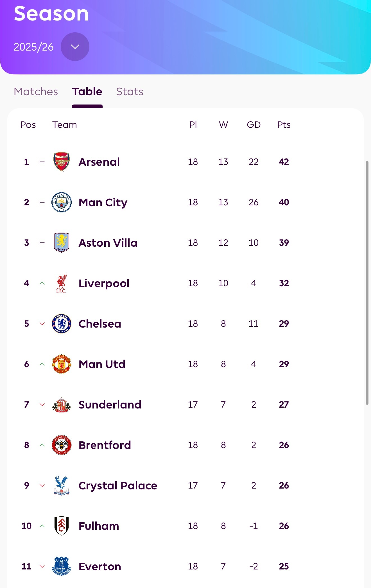Open the Everton club crest
This screenshot has width=371, height=588.
point(62,566)
